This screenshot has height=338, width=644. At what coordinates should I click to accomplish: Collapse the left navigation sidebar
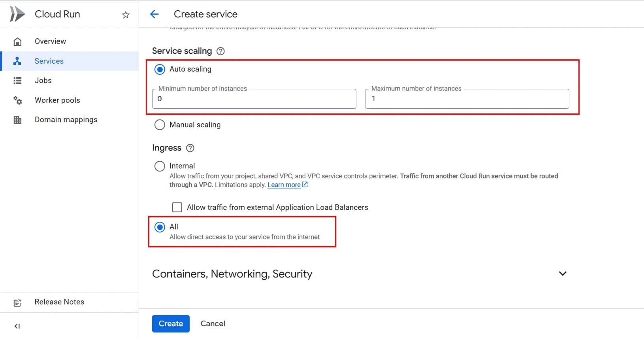click(17, 326)
